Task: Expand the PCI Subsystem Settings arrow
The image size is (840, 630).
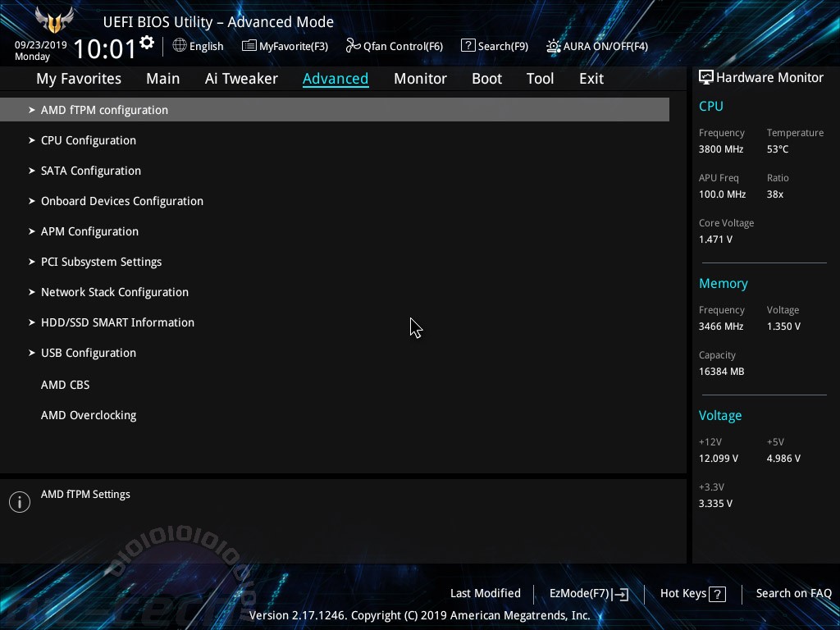Action: click(x=32, y=262)
